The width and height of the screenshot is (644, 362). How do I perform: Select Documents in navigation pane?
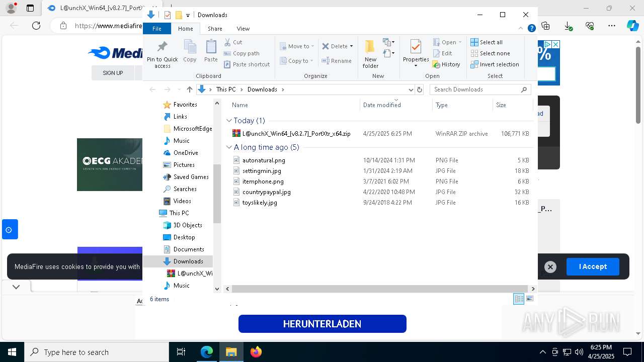(189, 249)
